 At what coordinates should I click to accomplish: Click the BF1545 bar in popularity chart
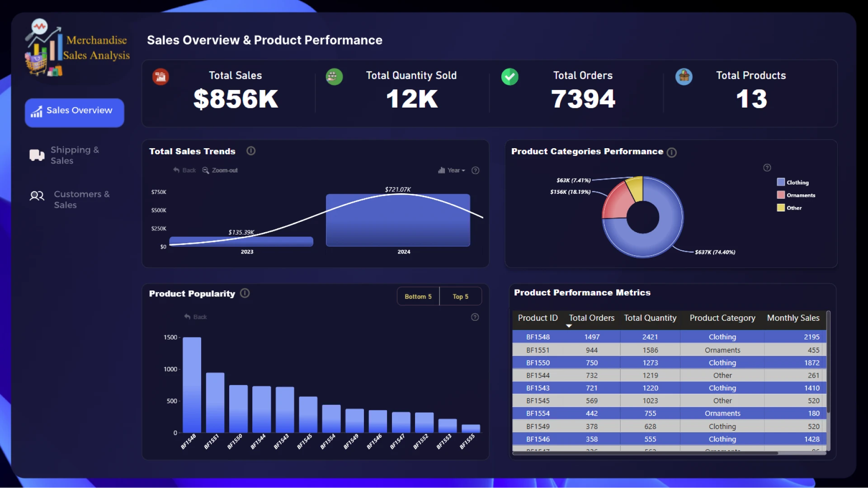point(308,415)
